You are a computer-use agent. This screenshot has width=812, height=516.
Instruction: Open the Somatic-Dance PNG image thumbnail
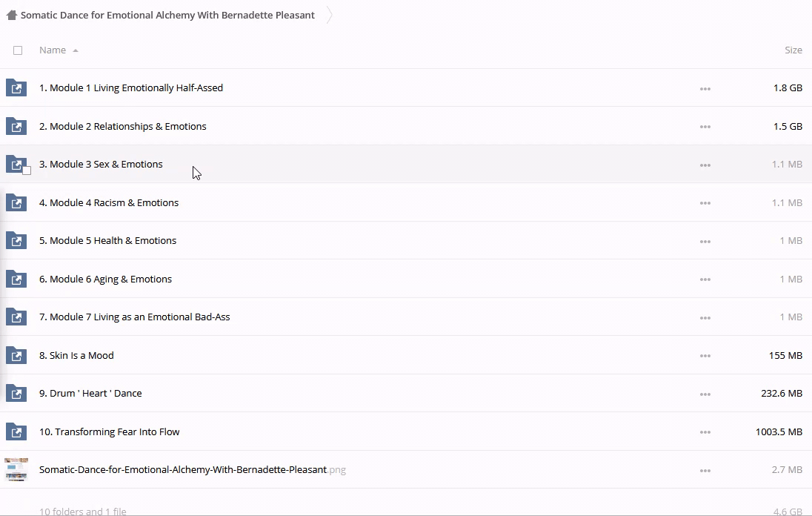[x=16, y=469]
